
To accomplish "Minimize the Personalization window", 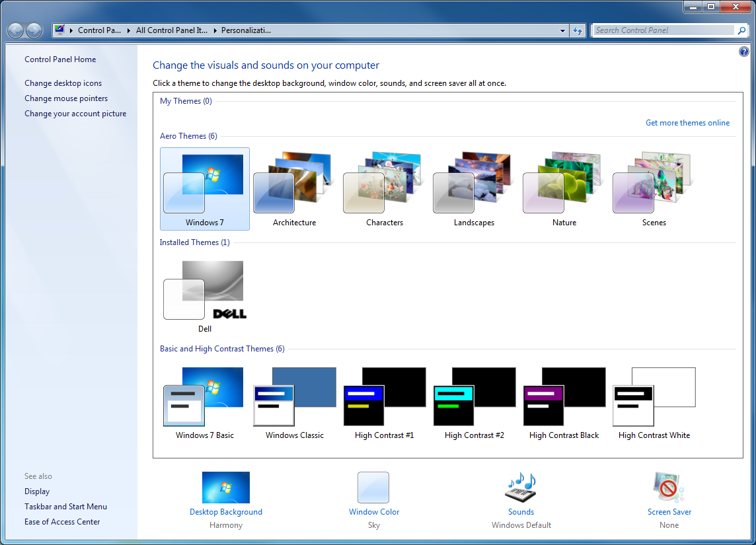I will click(693, 7).
